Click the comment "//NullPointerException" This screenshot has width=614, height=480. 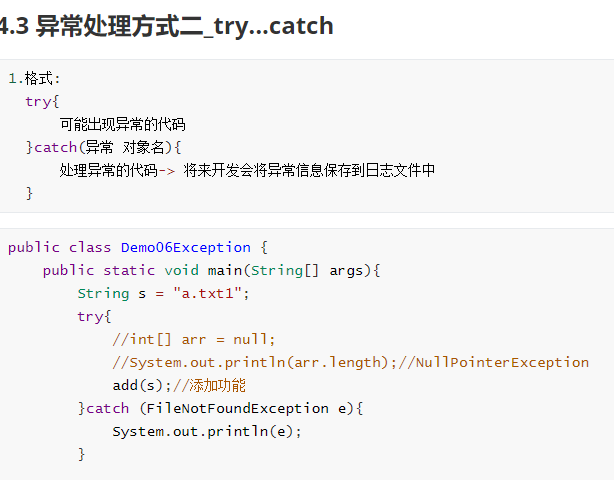[493, 363]
